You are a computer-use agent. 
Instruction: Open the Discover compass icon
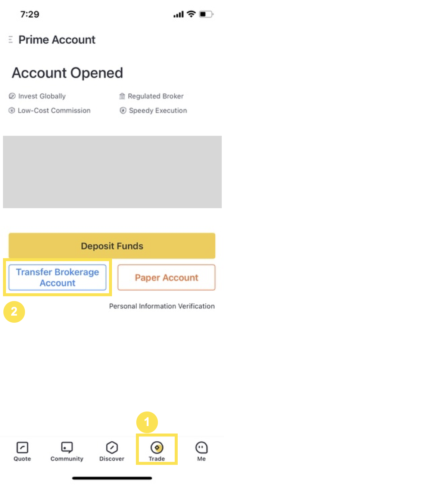tap(112, 447)
